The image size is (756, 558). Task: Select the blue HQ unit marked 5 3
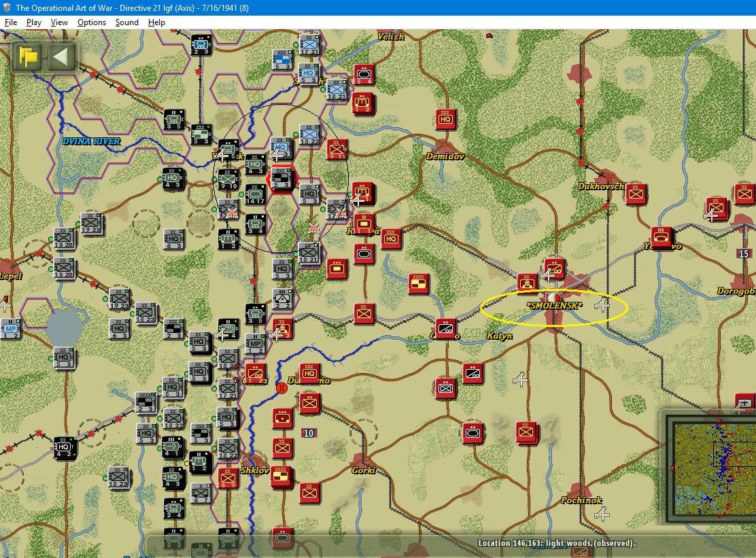pos(309,73)
